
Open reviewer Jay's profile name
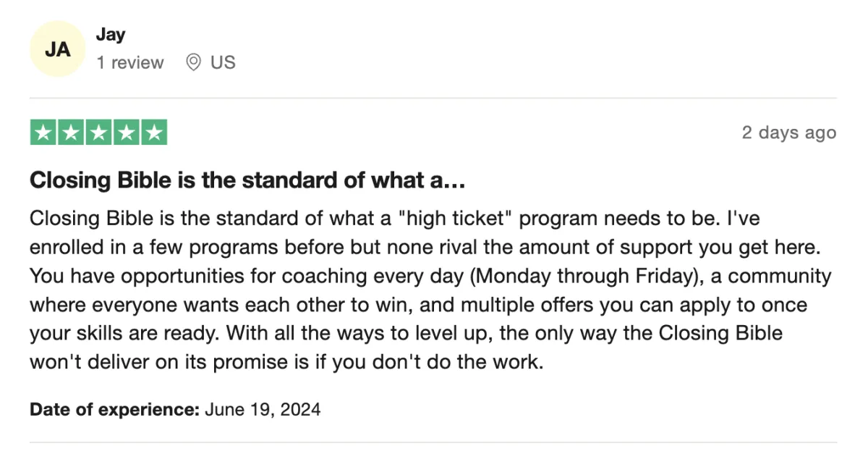[111, 35]
